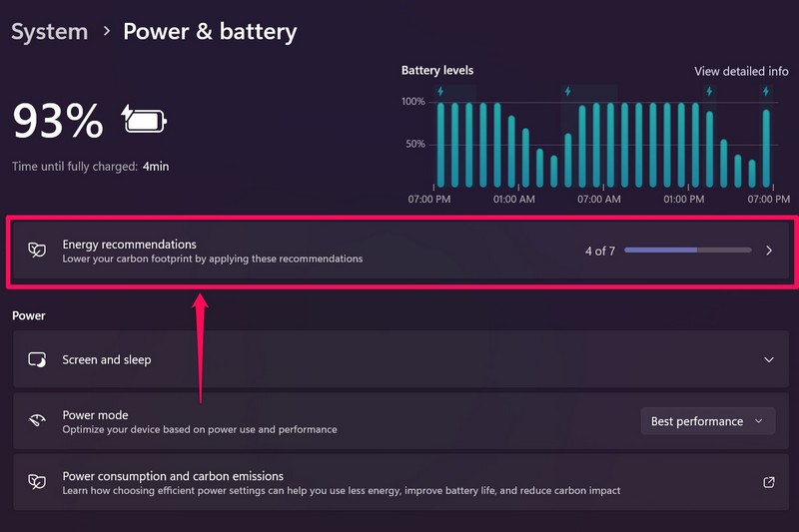This screenshot has width=799, height=532.
Task: Click the 93% battery percentage text
Action: [x=58, y=122]
